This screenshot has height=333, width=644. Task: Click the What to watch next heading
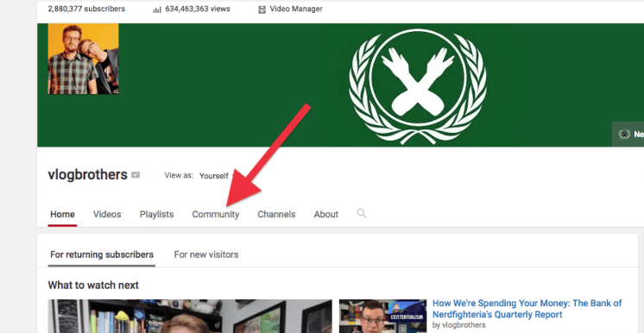93,285
